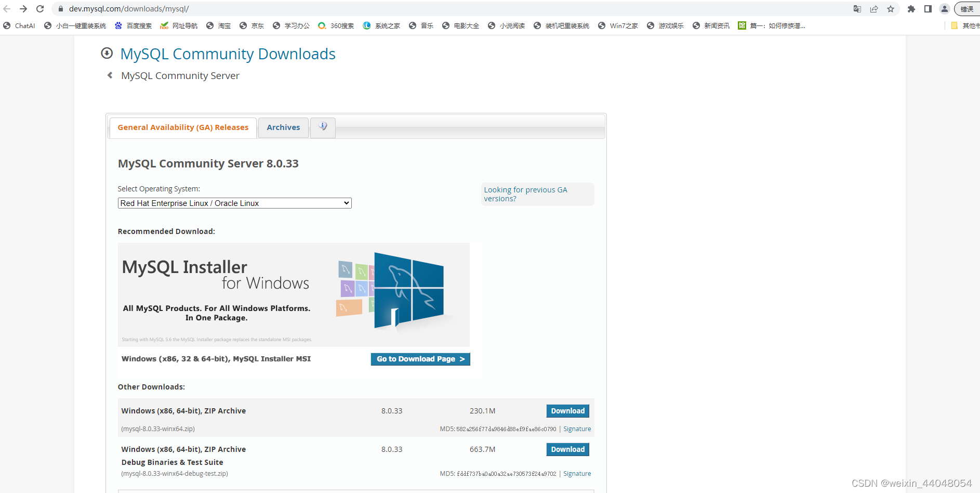980x493 pixels.
Task: Reload the page with refresh icon
Action: 40,9
